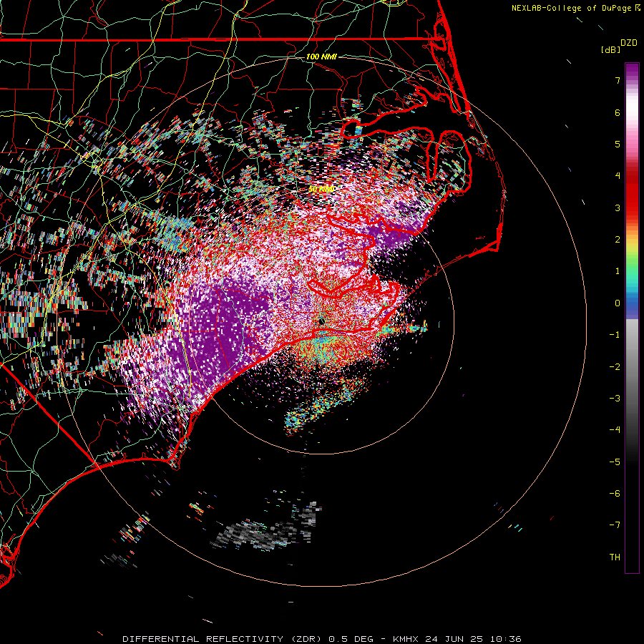Viewport: 644px width, 644px height.
Task: Click the 2 value on color scale
Action: pyautogui.click(x=618, y=240)
